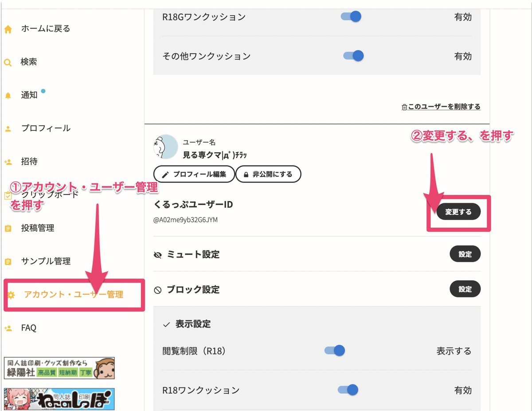The width and height of the screenshot is (532, 411).
Task: Click the crossed-eye mute settings icon
Action: click(157, 255)
